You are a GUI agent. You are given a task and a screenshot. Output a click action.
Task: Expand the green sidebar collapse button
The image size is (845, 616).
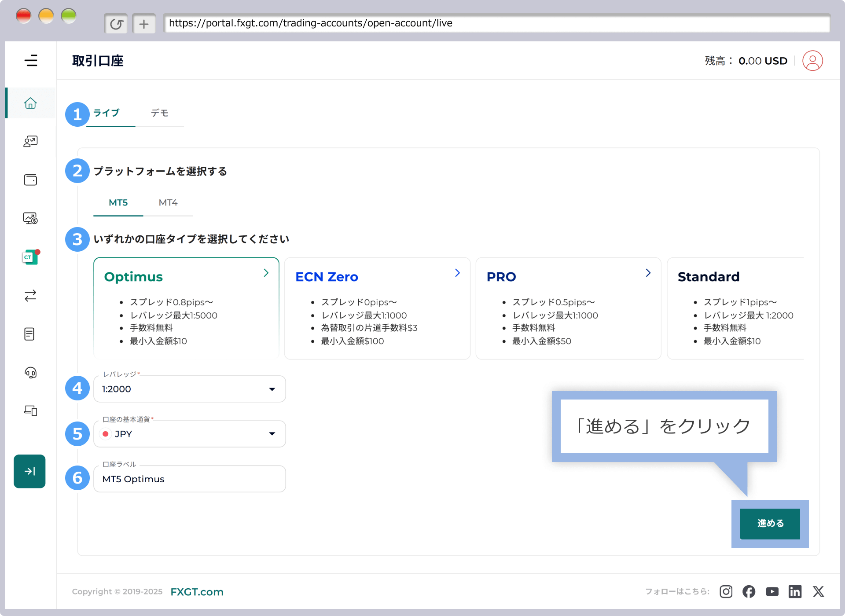[29, 471]
